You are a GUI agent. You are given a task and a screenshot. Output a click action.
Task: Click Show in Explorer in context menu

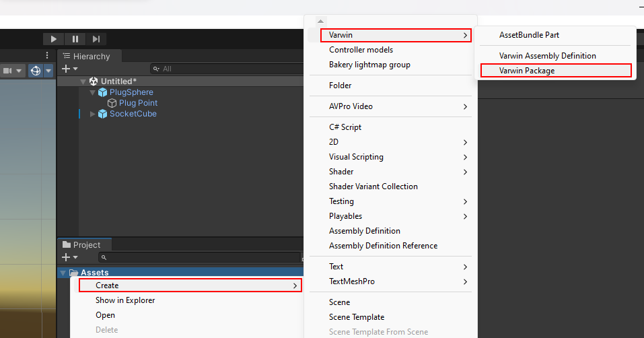click(125, 300)
